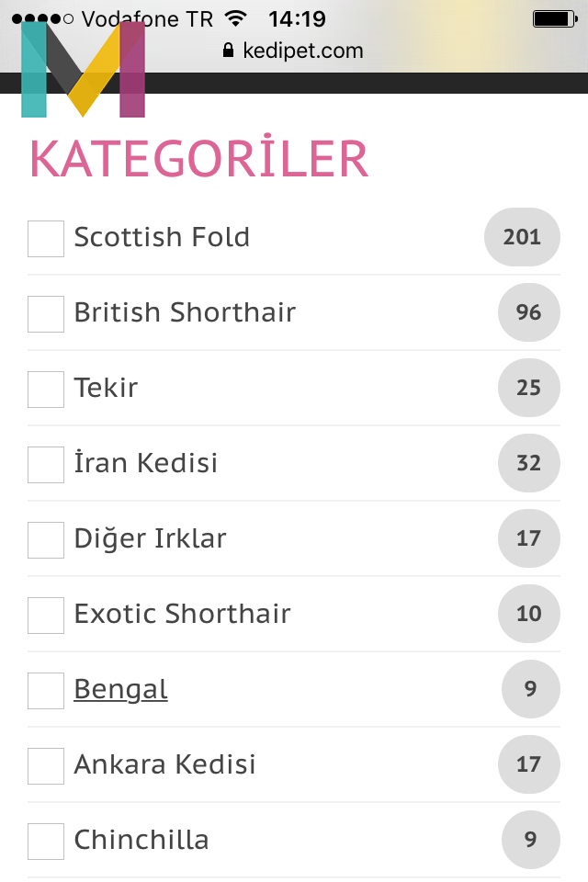Tap the 10 count badge
This screenshot has height=882, width=588.
pos(528,614)
